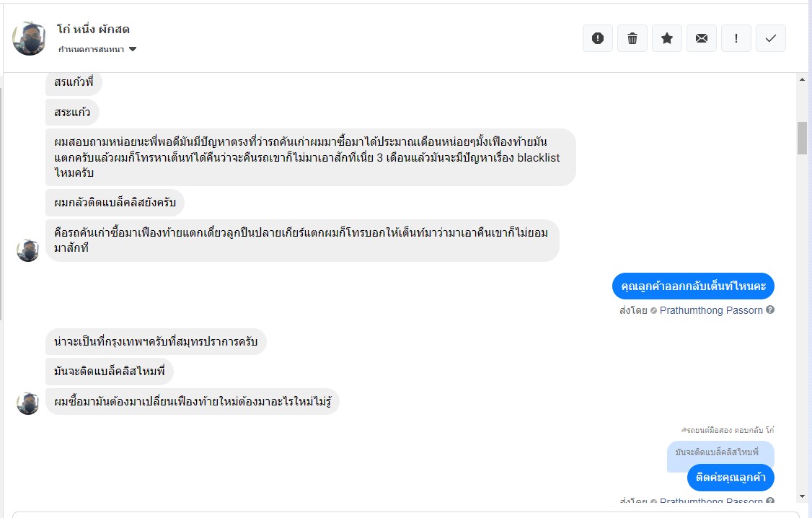Select message bubble สระแก้ว
The image size is (812, 518).
pos(73,113)
